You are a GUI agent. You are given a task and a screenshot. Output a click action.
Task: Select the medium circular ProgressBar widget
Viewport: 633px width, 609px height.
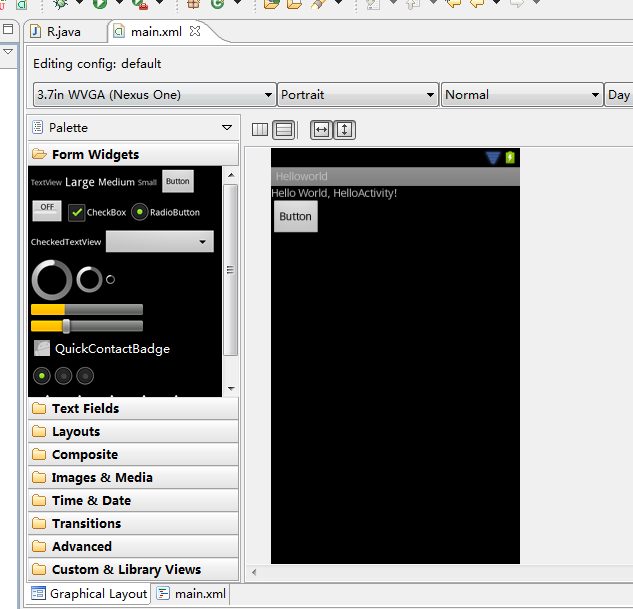coord(89,279)
